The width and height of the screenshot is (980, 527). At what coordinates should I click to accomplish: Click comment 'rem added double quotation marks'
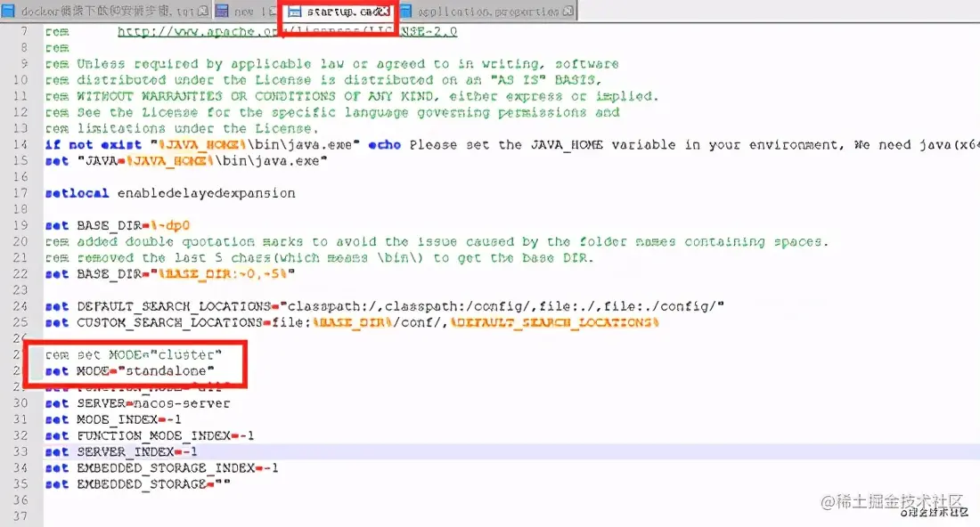click(437, 241)
